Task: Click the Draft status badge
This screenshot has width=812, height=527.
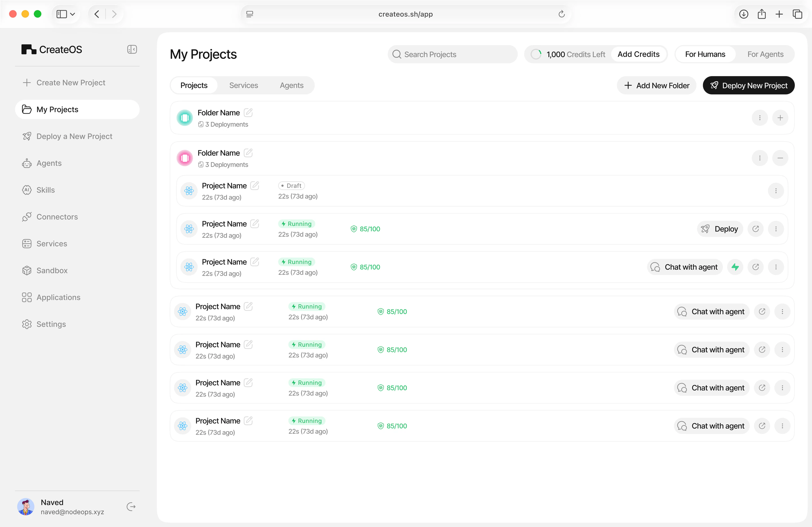Action: pos(291,185)
